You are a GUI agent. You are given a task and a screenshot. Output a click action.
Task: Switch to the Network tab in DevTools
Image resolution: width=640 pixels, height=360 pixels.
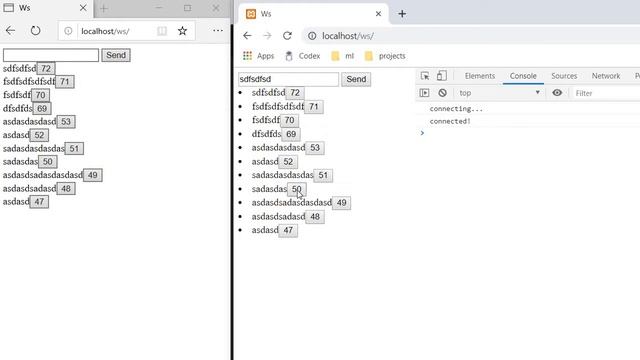pos(606,76)
